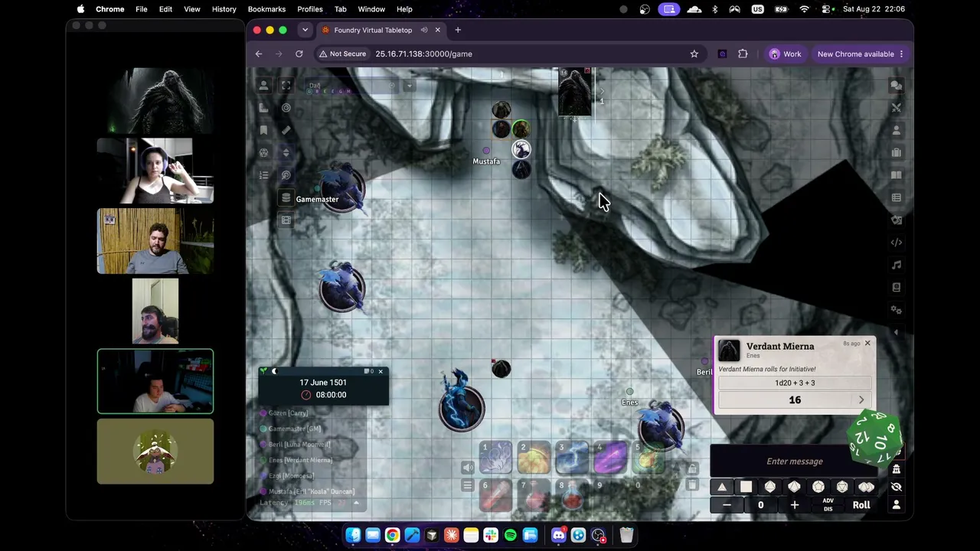Roll a d8 from the dice tray

[770, 487]
